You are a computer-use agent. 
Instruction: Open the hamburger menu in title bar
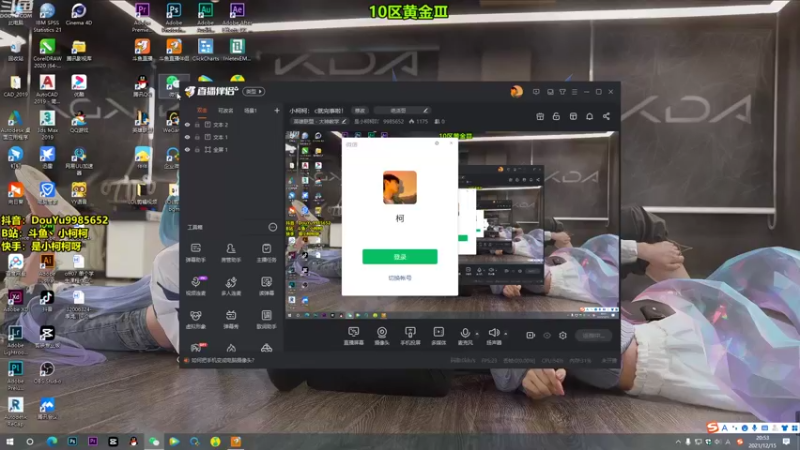pos(574,92)
